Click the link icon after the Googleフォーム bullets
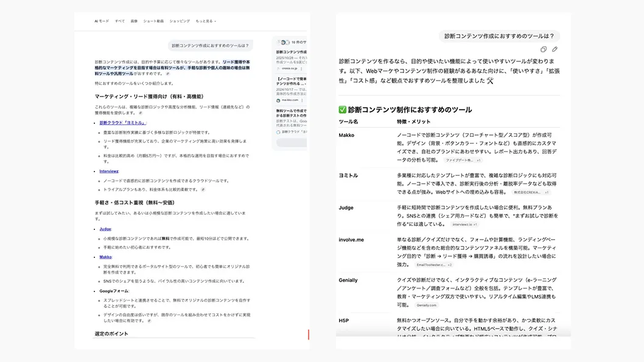Viewport: 644px width, 362px height. pos(150,321)
